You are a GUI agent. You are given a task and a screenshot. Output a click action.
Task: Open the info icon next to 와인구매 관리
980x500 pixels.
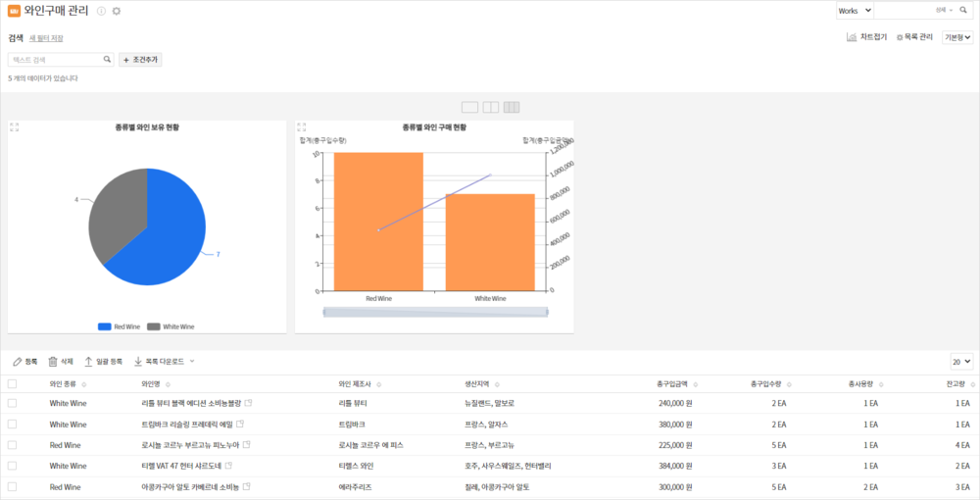101,11
